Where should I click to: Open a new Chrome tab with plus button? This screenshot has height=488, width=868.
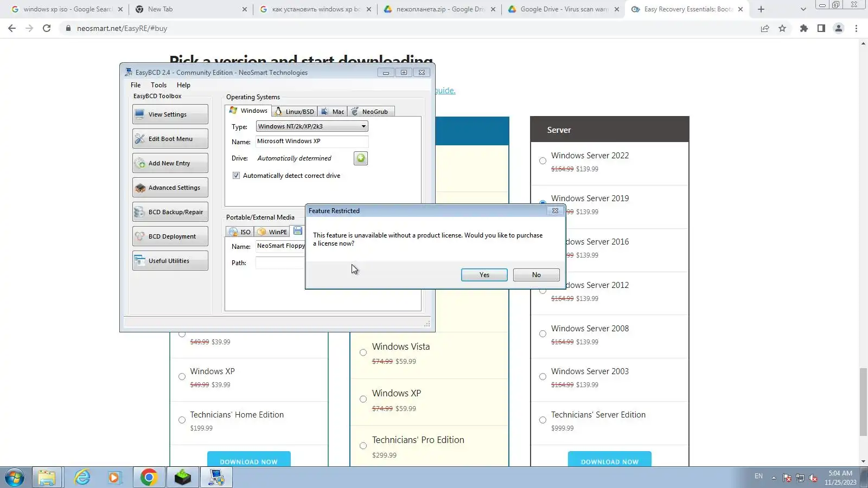click(761, 9)
